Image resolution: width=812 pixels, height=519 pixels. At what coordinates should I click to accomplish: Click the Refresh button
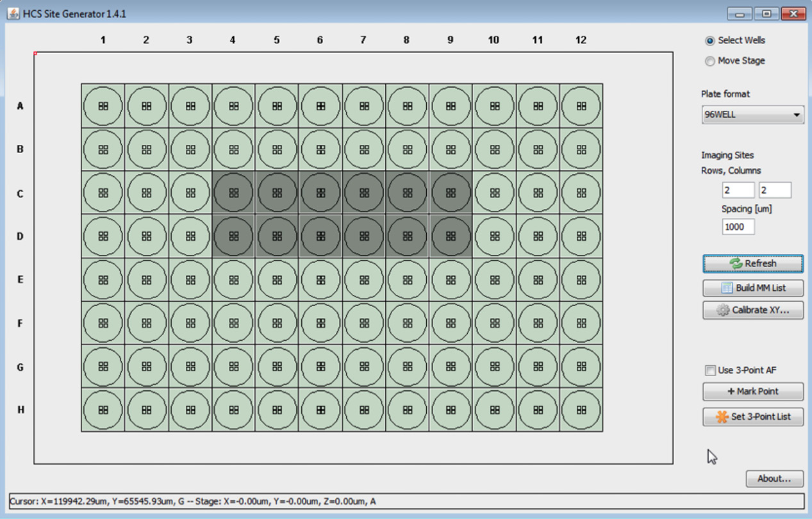pos(752,263)
